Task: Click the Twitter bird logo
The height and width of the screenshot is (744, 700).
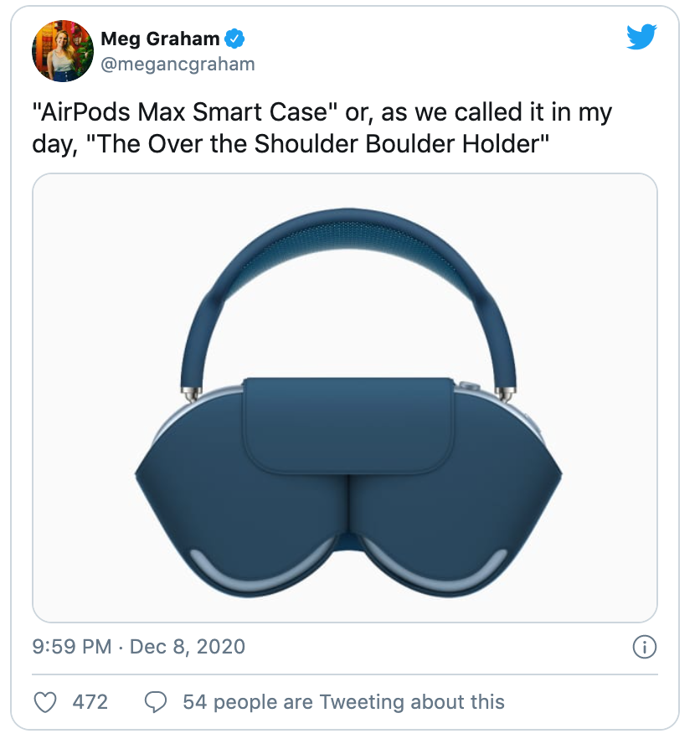Action: (641, 37)
